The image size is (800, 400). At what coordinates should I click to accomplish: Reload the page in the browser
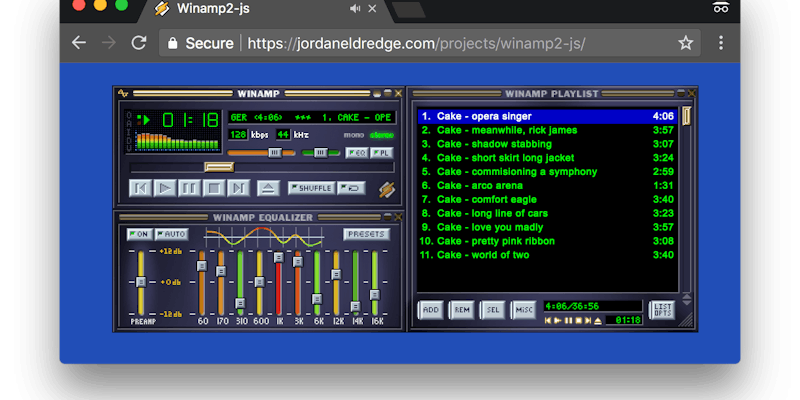(x=139, y=43)
